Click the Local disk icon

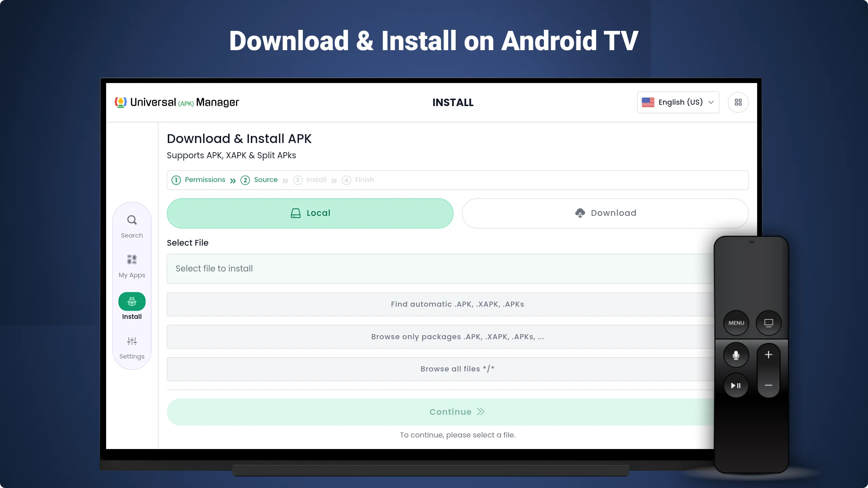[295, 213]
